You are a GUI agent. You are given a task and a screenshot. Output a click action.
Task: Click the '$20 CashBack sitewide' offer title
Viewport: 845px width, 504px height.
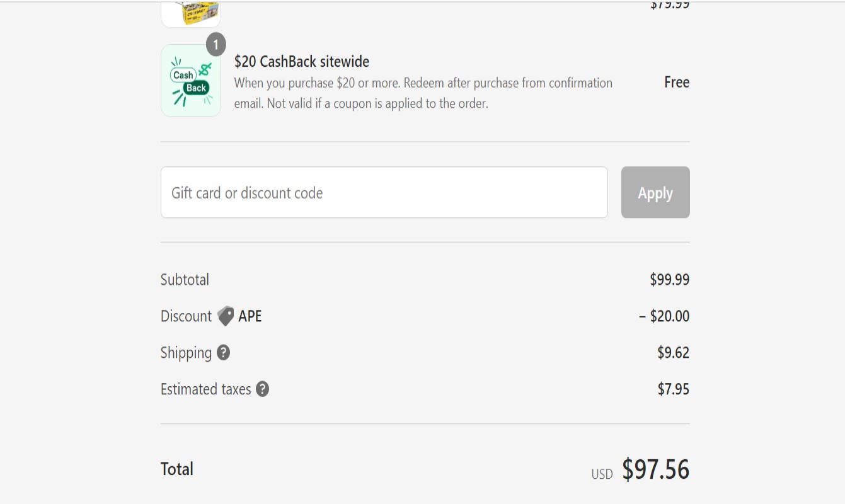301,62
